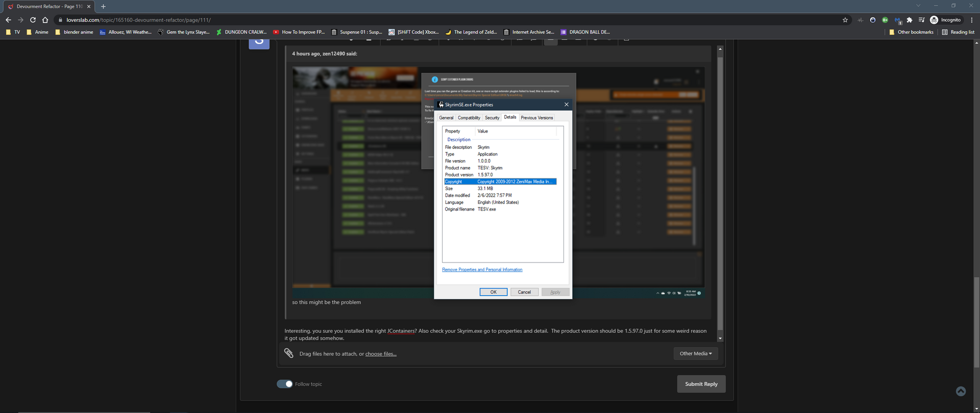This screenshot has height=413, width=980.
Task: Open DRAGON BALL DE bookmark
Action: pos(585,32)
